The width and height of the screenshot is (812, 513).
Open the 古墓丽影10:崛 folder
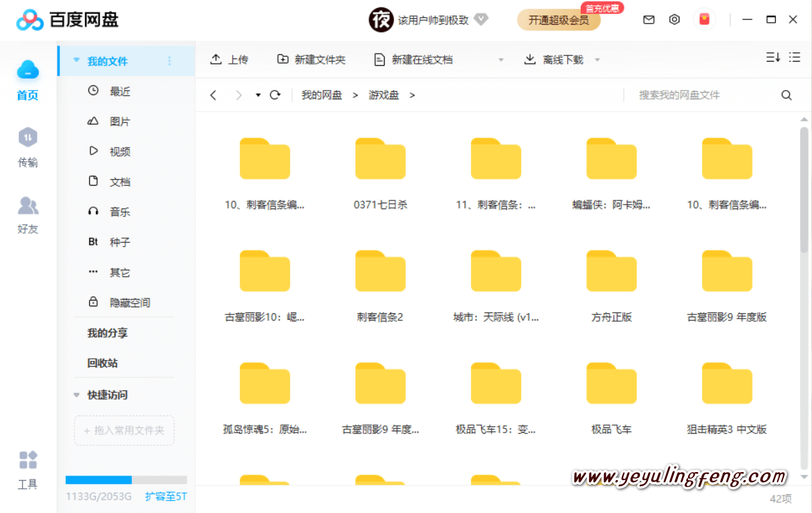[x=265, y=286]
